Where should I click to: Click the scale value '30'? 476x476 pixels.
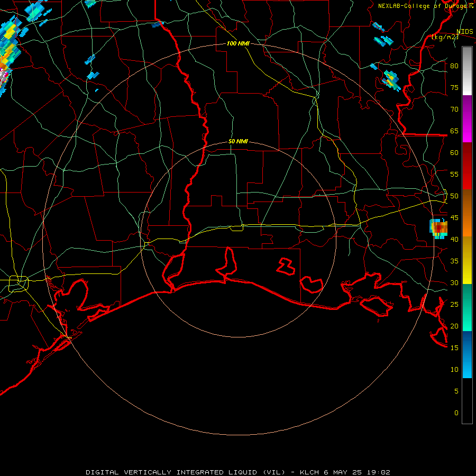pos(454,283)
